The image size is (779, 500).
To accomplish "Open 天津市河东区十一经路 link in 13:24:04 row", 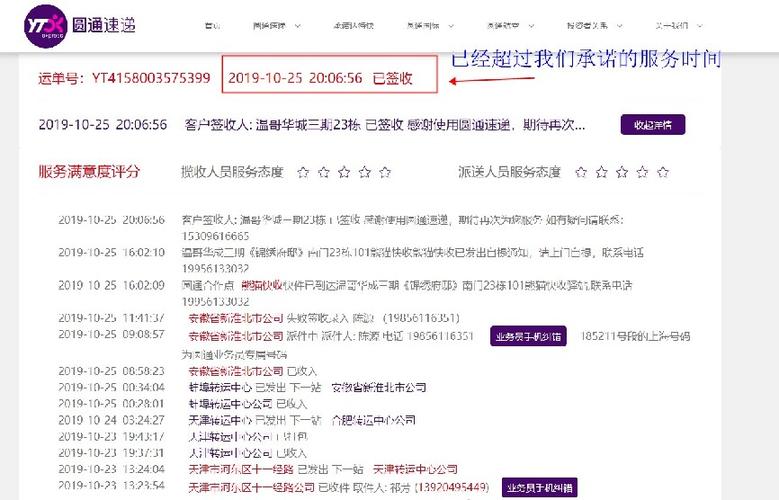I will click(240, 469).
